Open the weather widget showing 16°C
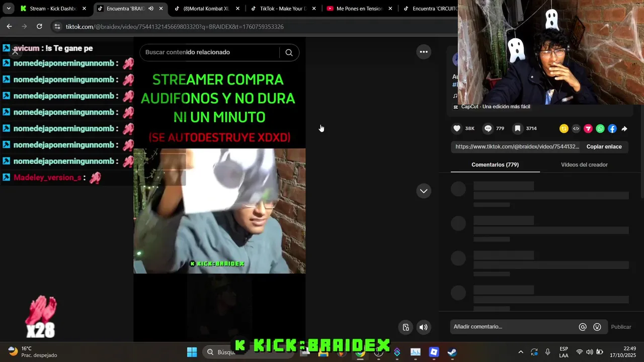This screenshot has height=362, width=644. 33,352
